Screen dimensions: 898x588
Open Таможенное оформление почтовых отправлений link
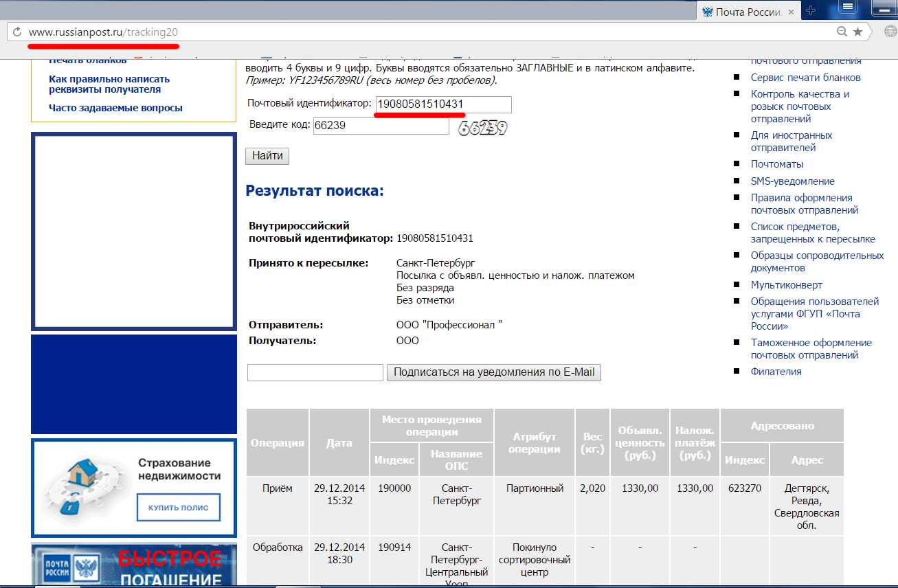click(811, 349)
